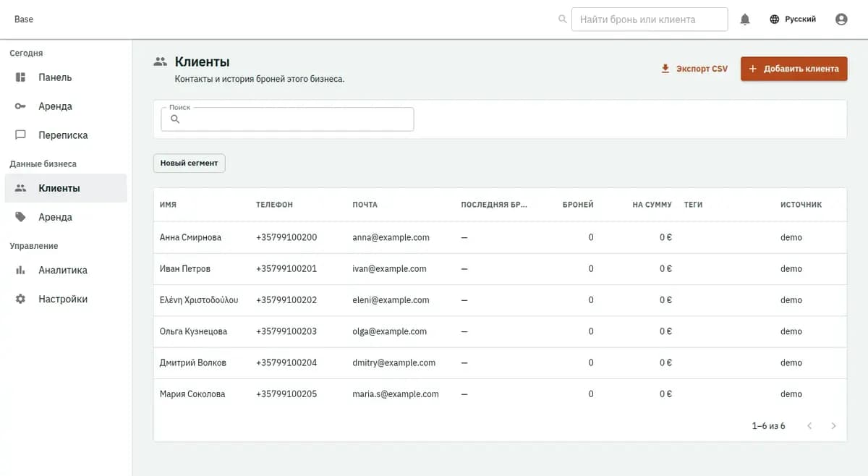
Task: Open Аренда with the tag icon
Action: (x=21, y=217)
